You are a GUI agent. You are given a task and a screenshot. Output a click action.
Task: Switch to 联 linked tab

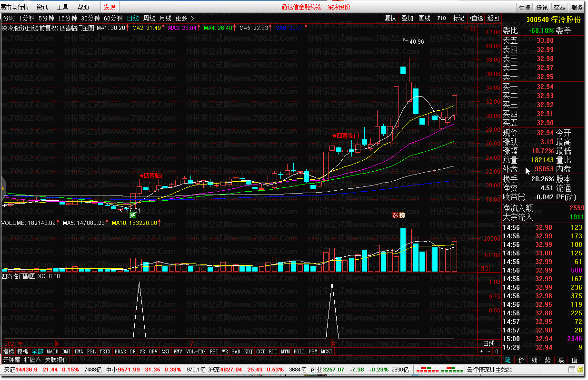(x=561, y=360)
